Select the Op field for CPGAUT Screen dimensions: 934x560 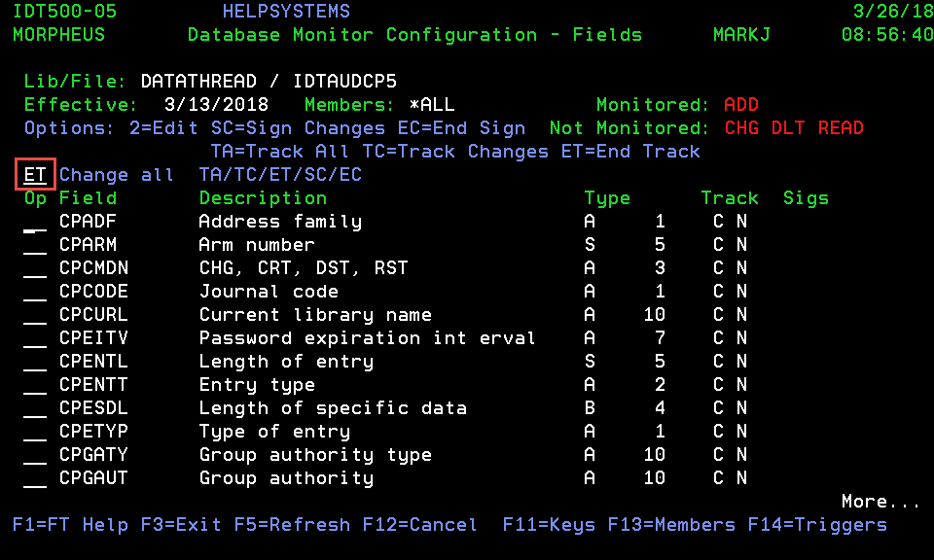[35, 478]
